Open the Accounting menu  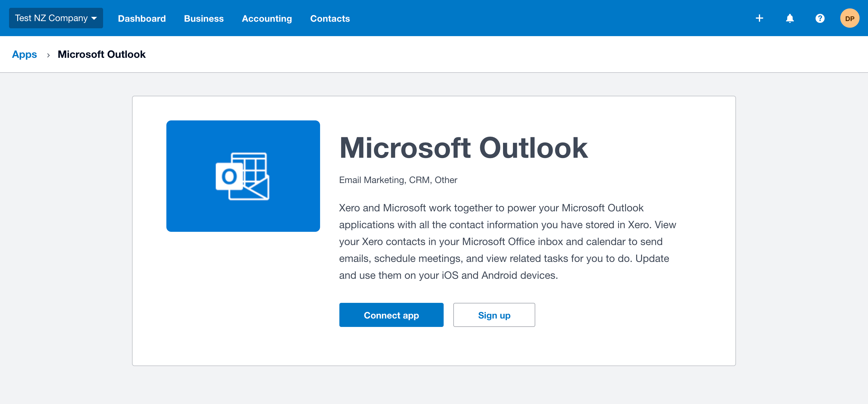pyautogui.click(x=266, y=19)
